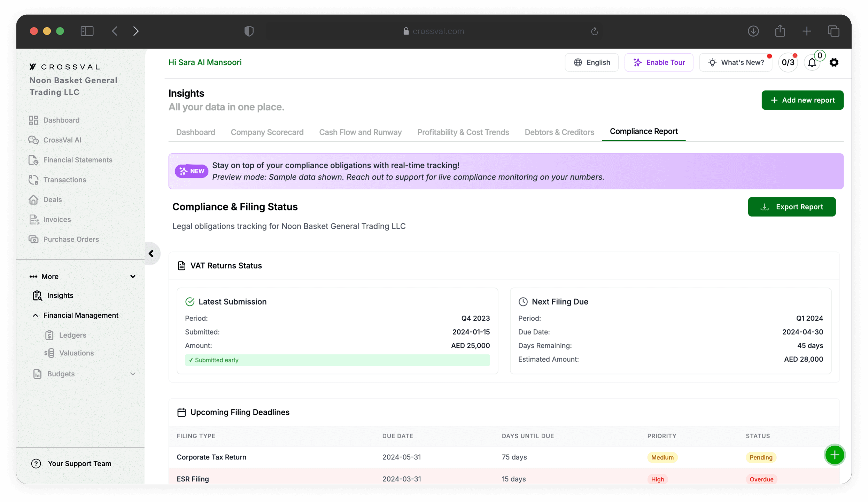
Task: Expand the Budgets menu
Action: click(84, 374)
